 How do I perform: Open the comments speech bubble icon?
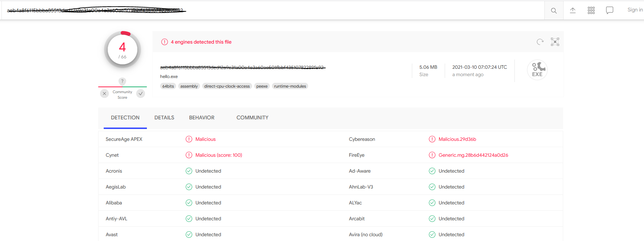pyautogui.click(x=609, y=10)
